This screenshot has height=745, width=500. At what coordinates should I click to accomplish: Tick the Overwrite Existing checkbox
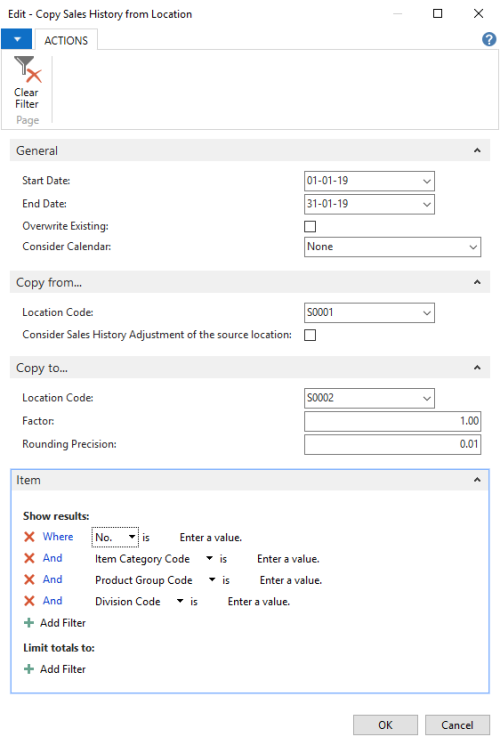pos(310,227)
